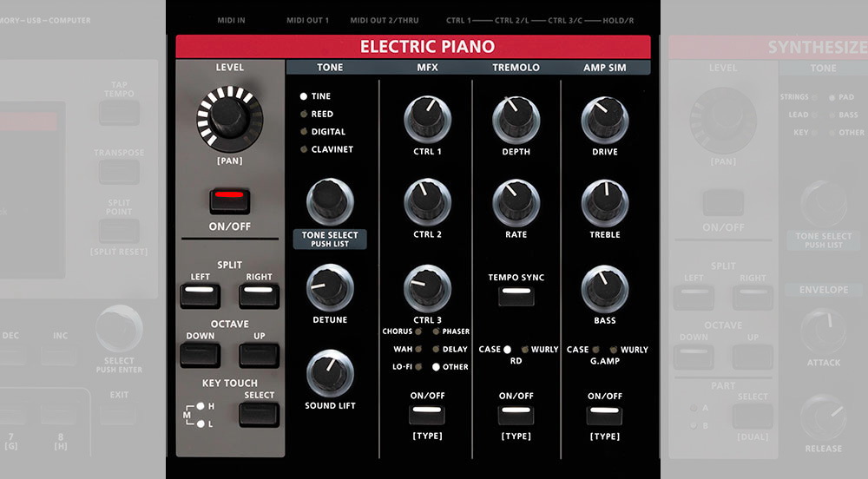868x479 pixels.
Task: Select the LO-FI effect indicator
Action: tap(418, 367)
